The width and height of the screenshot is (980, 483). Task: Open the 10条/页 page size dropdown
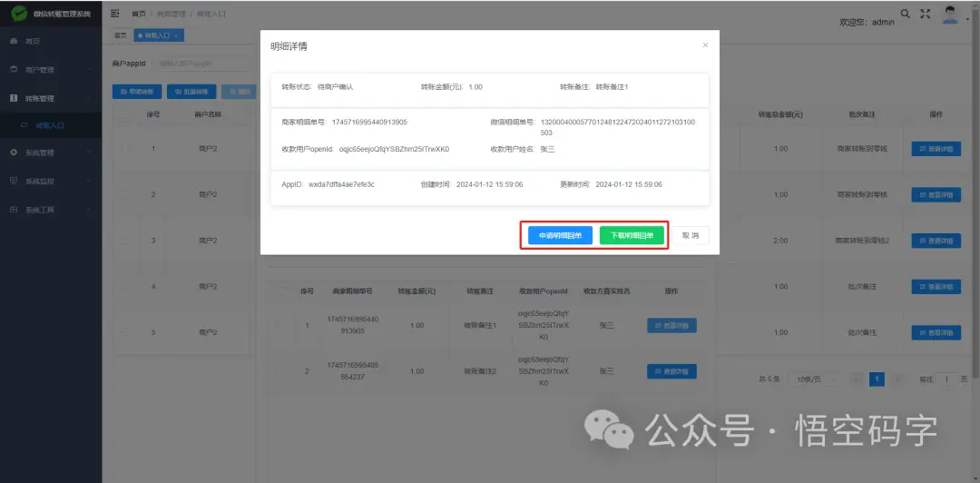pyautogui.click(x=814, y=379)
